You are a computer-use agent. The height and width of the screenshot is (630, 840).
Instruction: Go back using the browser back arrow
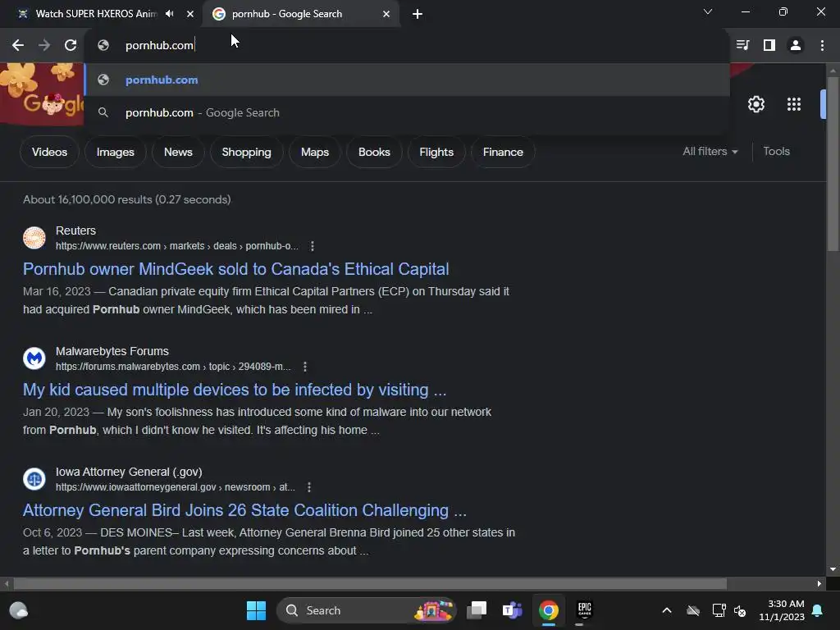pos(18,46)
